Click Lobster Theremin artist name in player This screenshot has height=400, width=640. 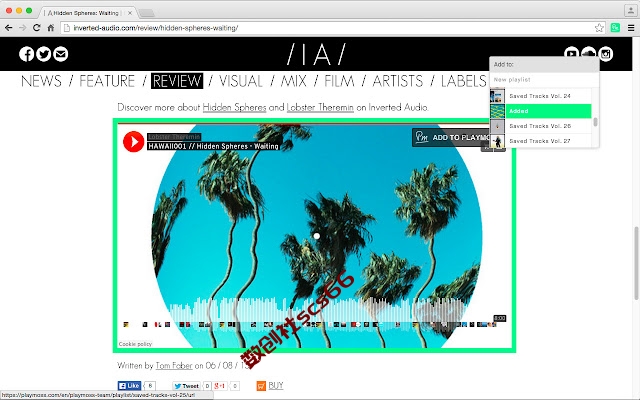(174, 137)
